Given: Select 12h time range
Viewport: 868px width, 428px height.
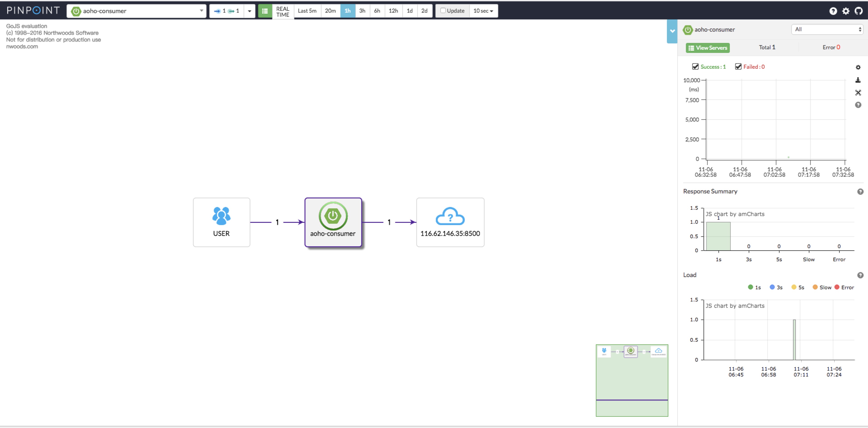Looking at the screenshot, I should (x=393, y=11).
